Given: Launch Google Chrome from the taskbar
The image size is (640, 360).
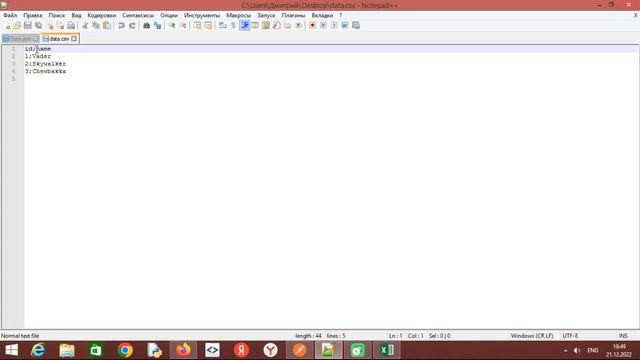Looking at the screenshot, I should pos(125,350).
